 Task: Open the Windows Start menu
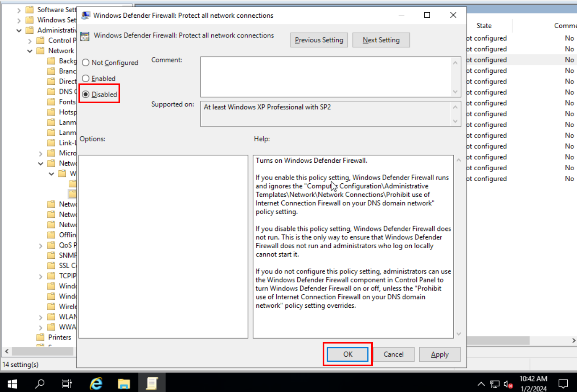[12, 383]
